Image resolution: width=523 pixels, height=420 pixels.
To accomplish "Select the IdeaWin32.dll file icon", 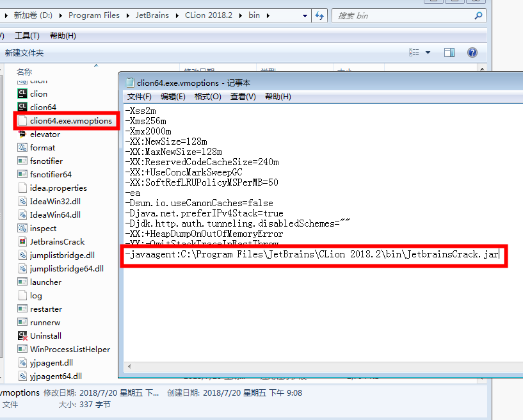I will click(x=22, y=201).
